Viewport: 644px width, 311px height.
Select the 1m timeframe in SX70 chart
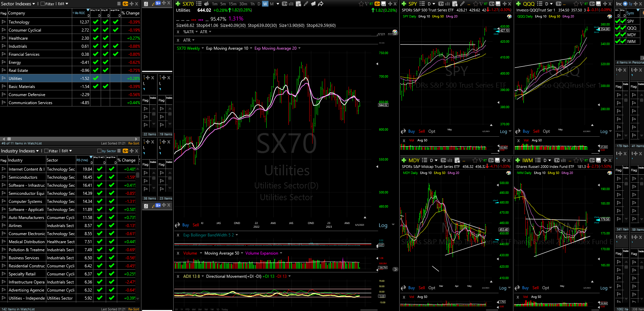click(215, 4)
